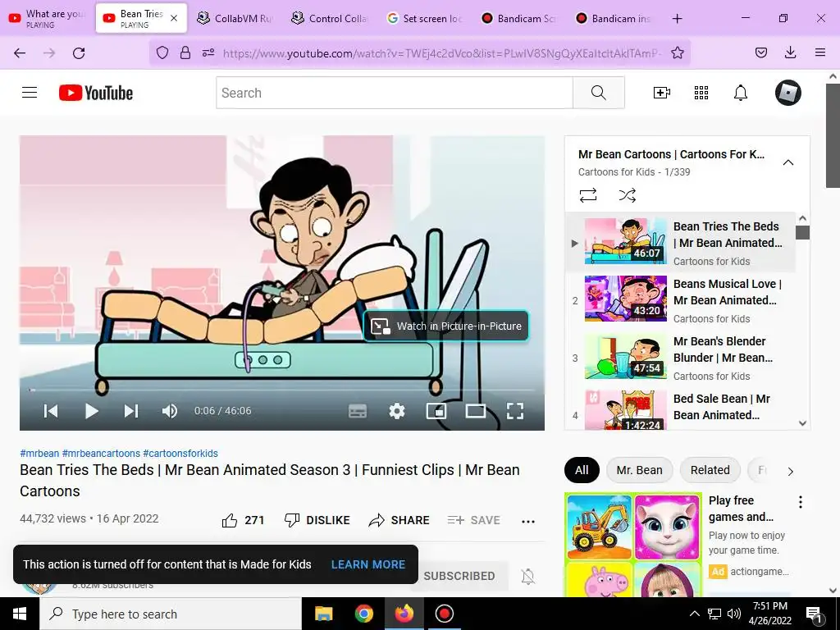Viewport: 840px width, 630px height.
Task: Focus the YouTube Search field
Action: (x=395, y=93)
